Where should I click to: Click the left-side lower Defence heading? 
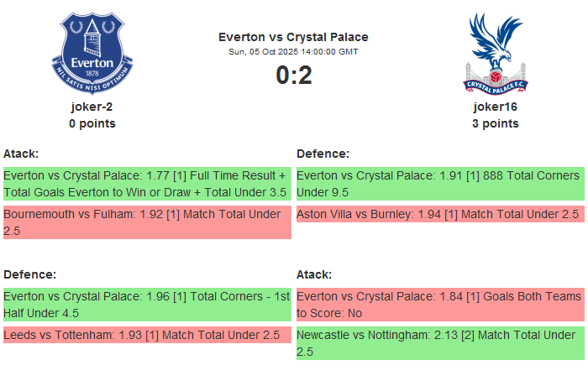point(29,274)
